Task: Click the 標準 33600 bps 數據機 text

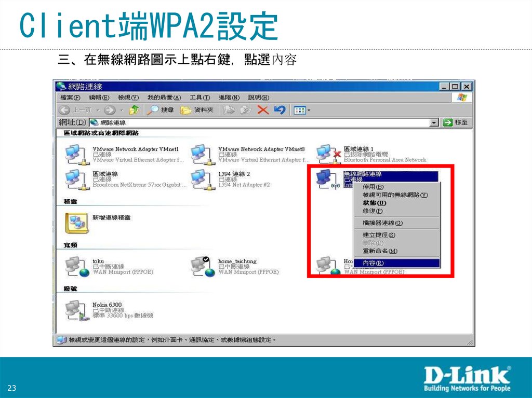Action: tap(123, 315)
